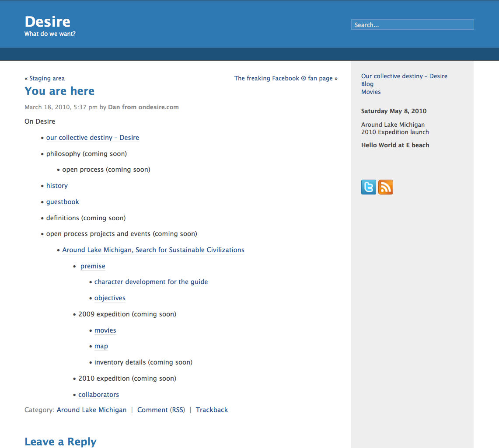Click the Search input field

coord(412,25)
